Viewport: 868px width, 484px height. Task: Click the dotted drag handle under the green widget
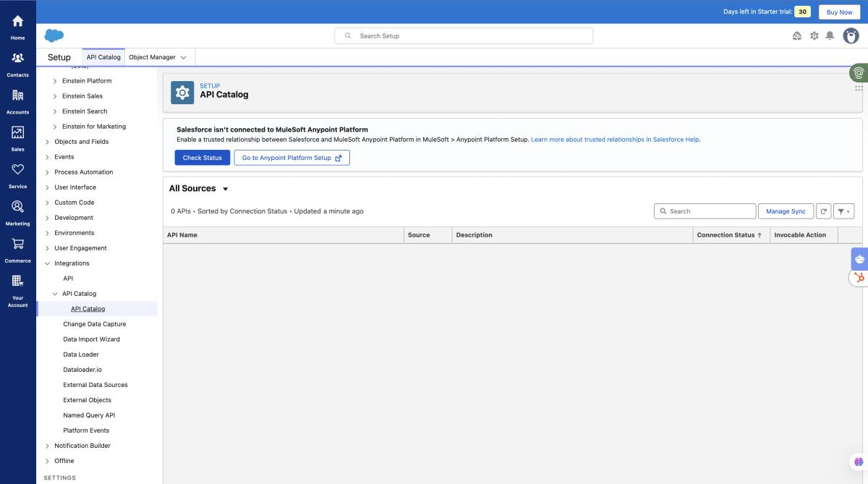(859, 88)
